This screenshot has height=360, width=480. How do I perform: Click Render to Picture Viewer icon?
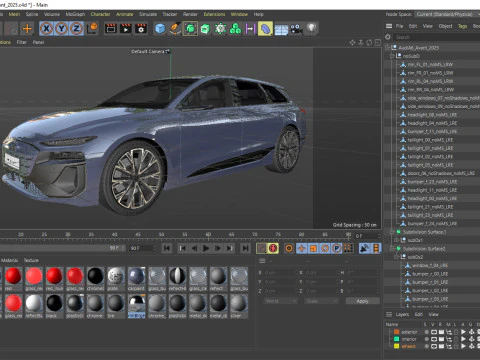coord(126,29)
